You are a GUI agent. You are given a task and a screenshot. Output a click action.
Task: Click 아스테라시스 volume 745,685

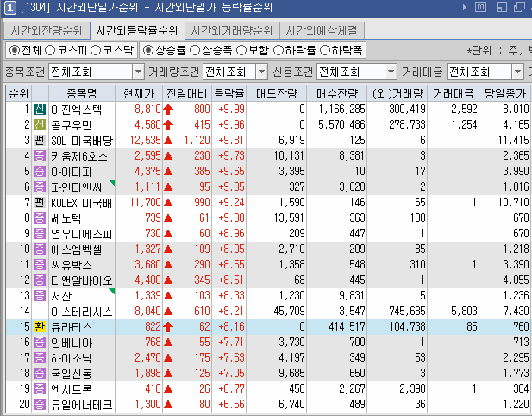click(x=407, y=311)
